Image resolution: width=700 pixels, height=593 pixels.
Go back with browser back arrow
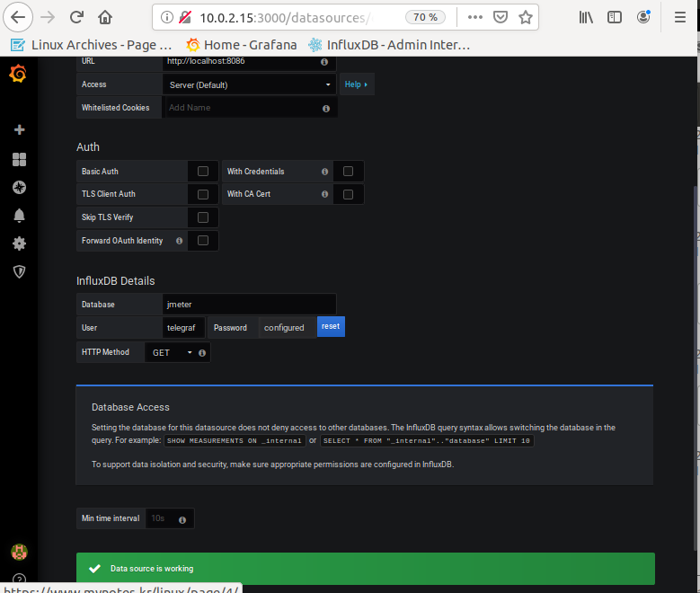coord(18,17)
